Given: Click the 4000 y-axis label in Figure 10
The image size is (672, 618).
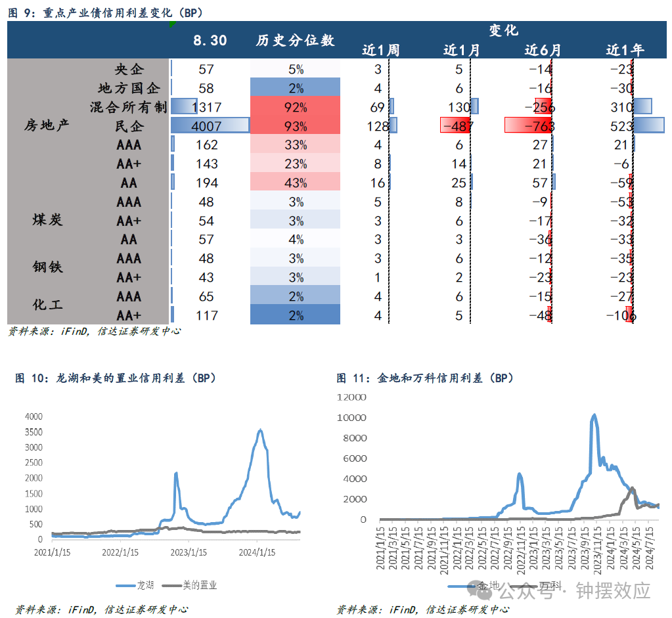Looking at the screenshot, I should pos(34,416).
